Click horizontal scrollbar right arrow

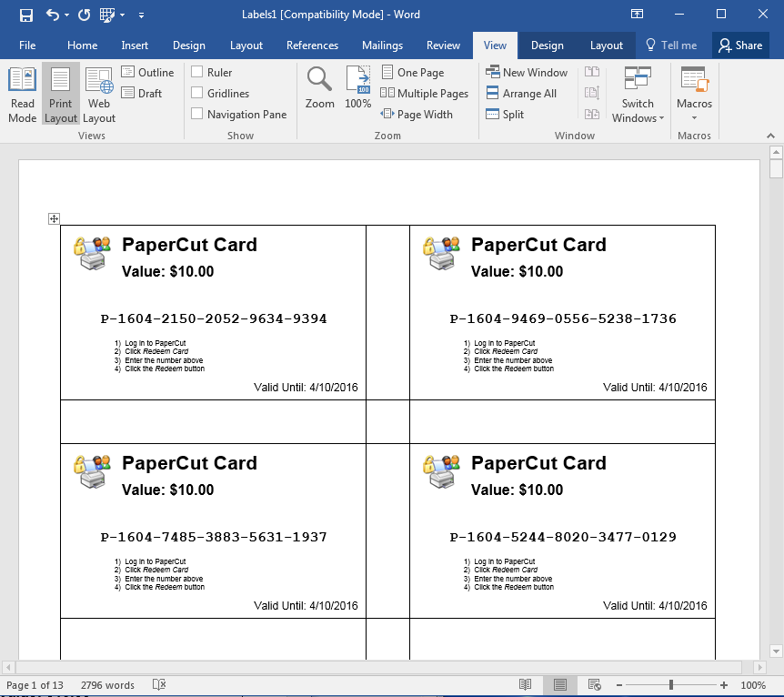[x=760, y=667]
